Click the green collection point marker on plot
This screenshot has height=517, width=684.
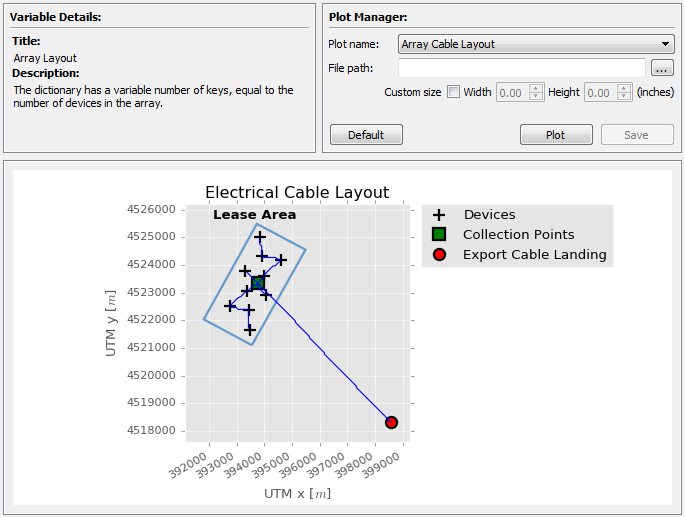258,284
